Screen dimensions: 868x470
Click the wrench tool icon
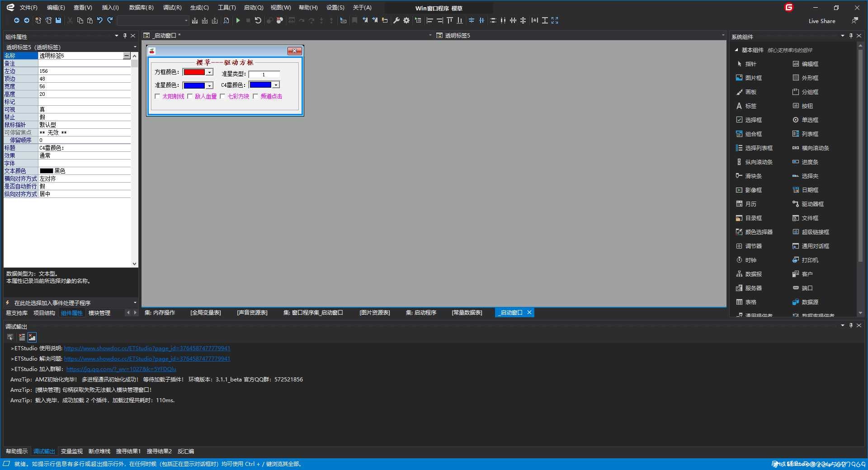396,20
